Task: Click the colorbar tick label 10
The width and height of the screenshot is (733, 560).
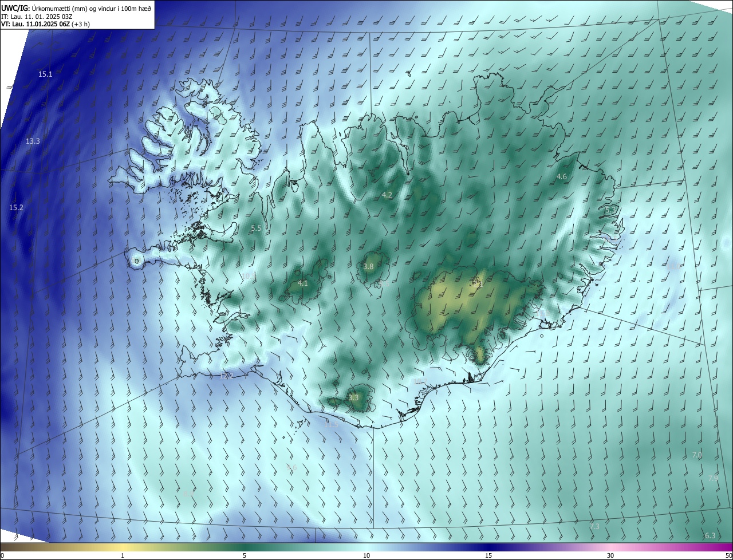Action: 366,555
